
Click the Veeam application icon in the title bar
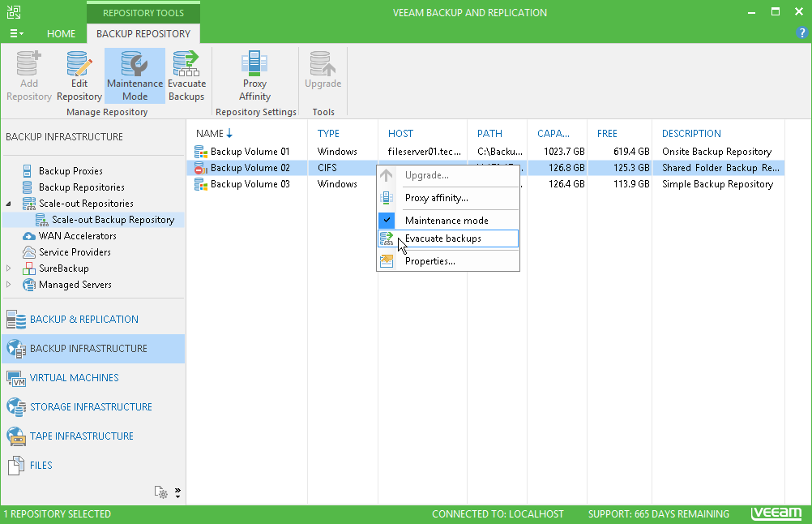pyautogui.click(x=14, y=12)
